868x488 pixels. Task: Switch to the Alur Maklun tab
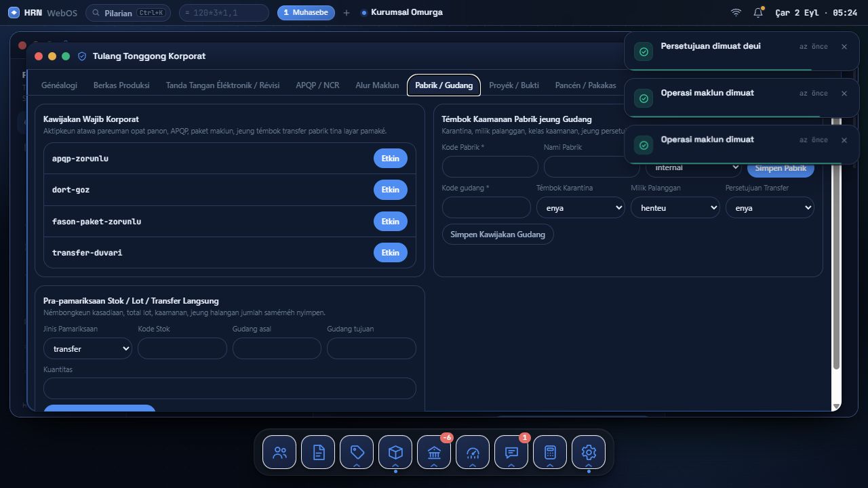tap(377, 85)
